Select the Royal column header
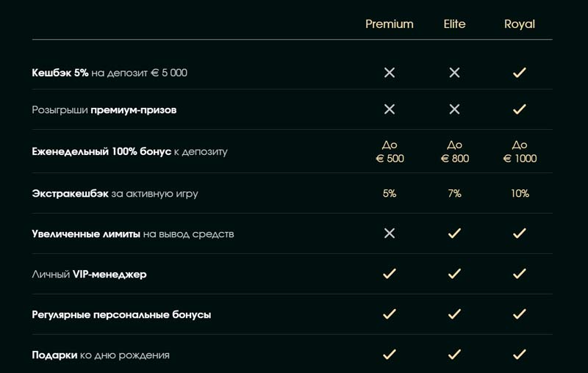This screenshot has height=373, width=588. (x=519, y=24)
